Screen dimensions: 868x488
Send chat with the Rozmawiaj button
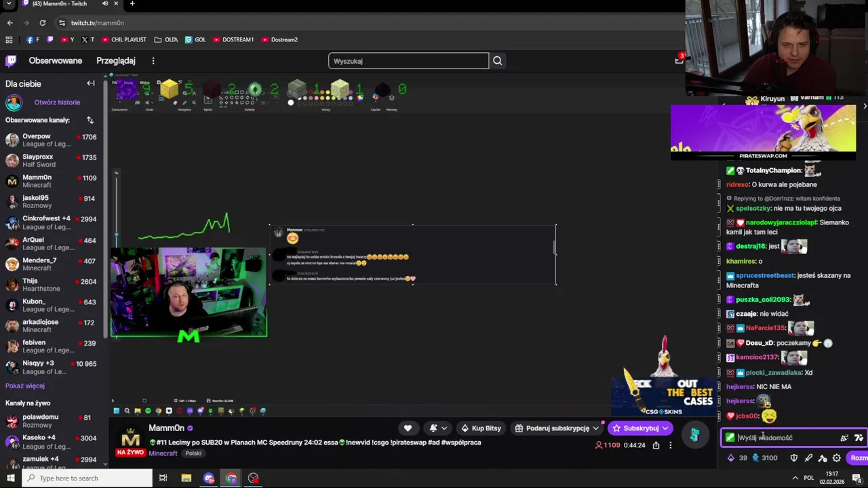click(x=859, y=458)
